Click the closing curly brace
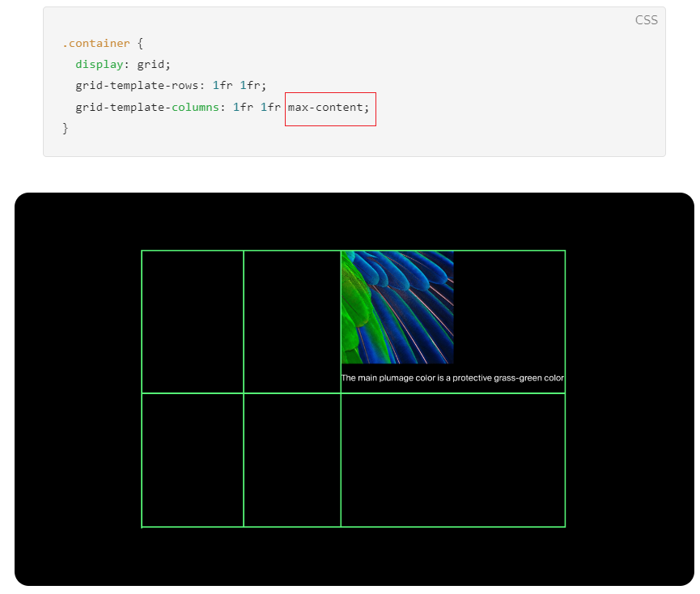The image size is (700, 594). pyautogui.click(x=66, y=129)
